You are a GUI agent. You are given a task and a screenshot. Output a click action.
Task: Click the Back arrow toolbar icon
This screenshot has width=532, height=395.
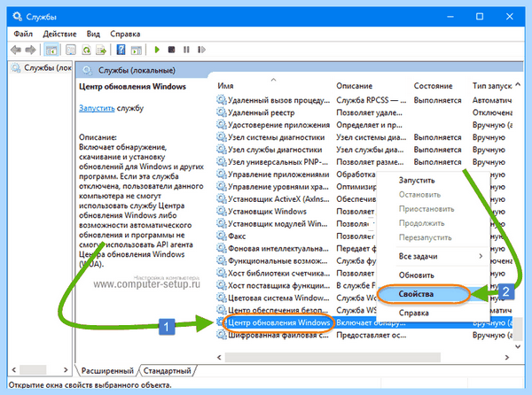(x=16, y=50)
